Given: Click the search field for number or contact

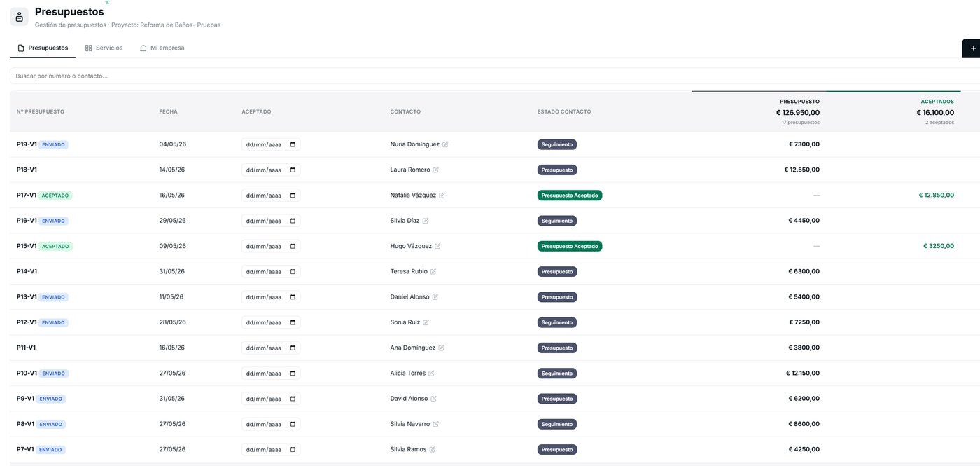Looking at the screenshot, I should [x=494, y=76].
